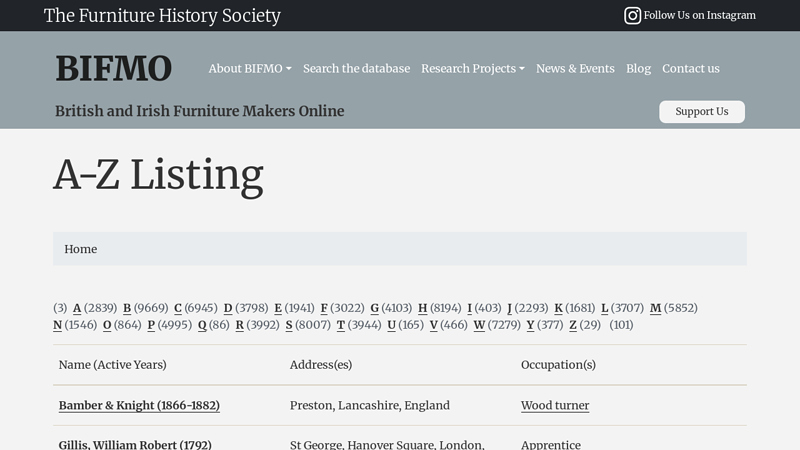Filter listing by letter I

469,308
